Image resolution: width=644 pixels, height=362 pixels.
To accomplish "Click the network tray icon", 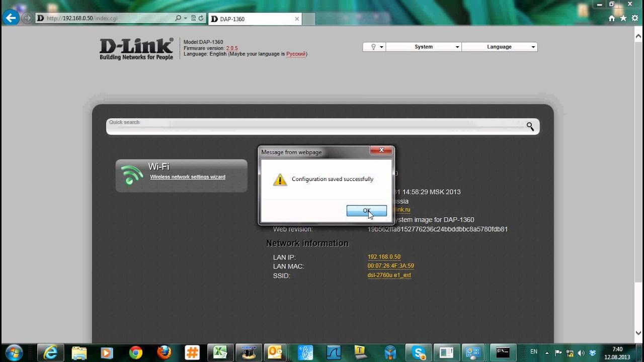I will (570, 352).
